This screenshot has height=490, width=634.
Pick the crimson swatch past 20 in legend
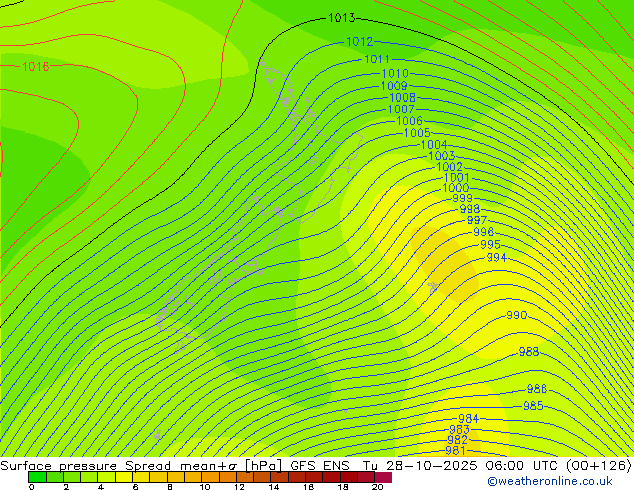point(383,477)
